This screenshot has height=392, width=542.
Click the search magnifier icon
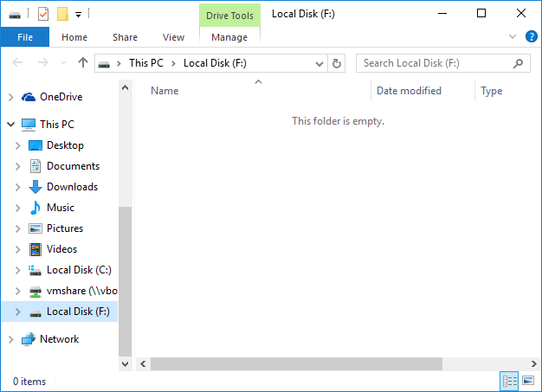pos(518,63)
